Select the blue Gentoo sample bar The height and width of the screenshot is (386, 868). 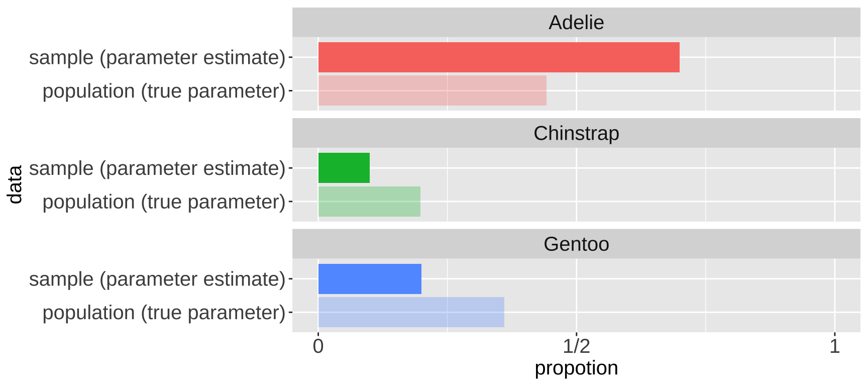(x=370, y=279)
